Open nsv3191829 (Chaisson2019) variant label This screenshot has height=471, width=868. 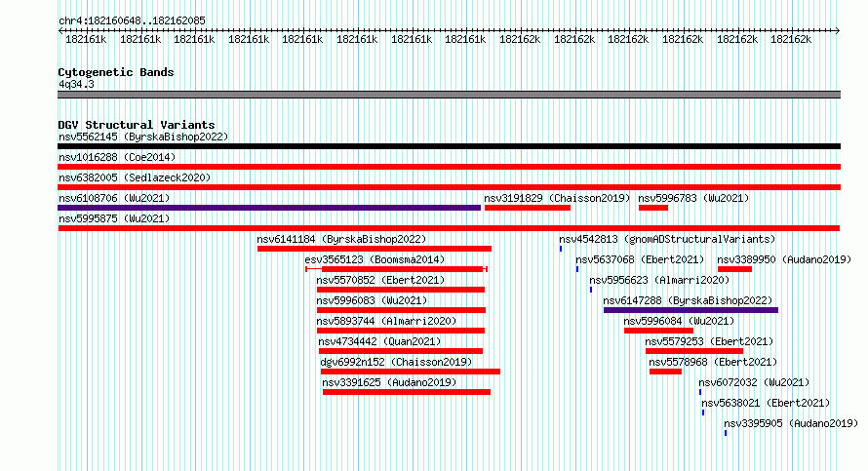point(557,198)
